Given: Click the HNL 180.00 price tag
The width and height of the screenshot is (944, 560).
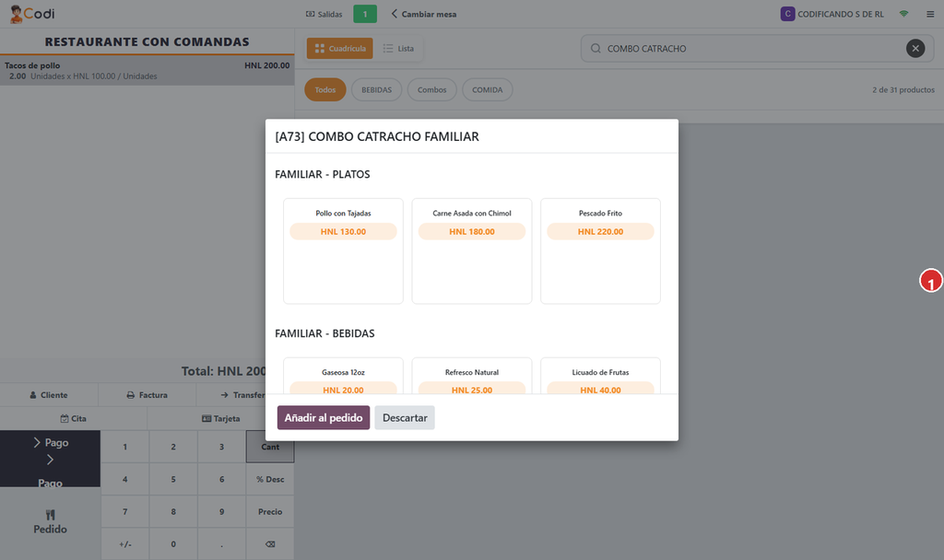Looking at the screenshot, I should 472,231.
